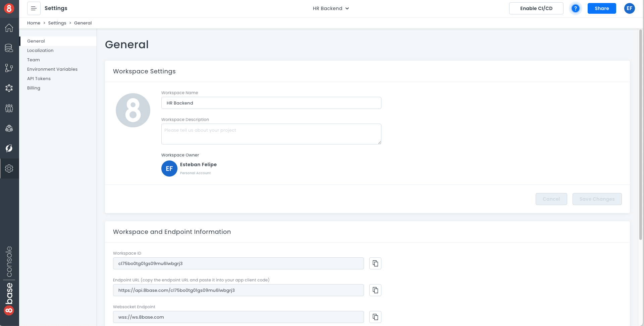Click the Workspace Name input field
The width and height of the screenshot is (644, 326).
point(271,103)
